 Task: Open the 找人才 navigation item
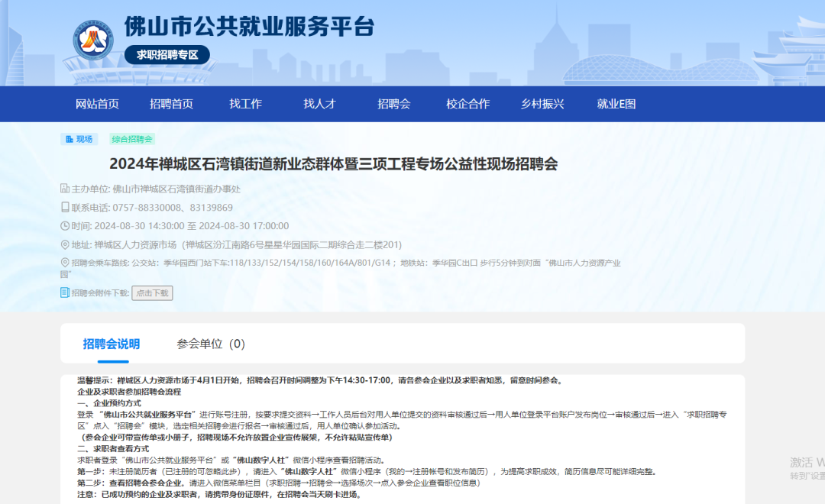point(319,104)
